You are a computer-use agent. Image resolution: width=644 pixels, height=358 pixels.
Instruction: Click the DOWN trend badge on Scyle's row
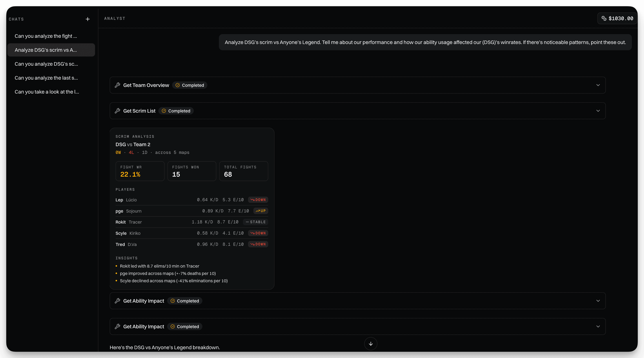(x=258, y=233)
